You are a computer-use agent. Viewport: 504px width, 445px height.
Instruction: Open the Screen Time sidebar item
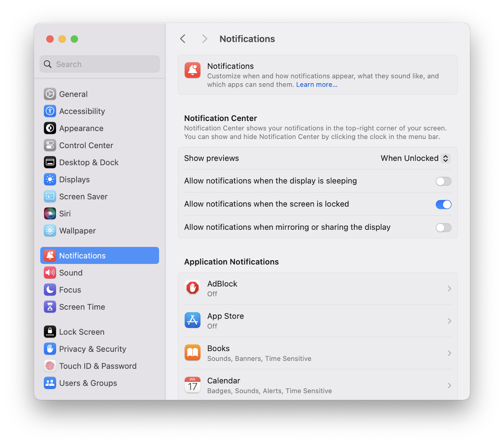[100, 307]
